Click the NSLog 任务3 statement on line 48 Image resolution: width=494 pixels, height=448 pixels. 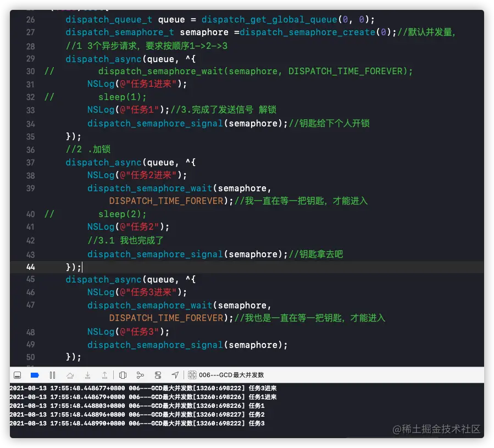tap(128, 331)
